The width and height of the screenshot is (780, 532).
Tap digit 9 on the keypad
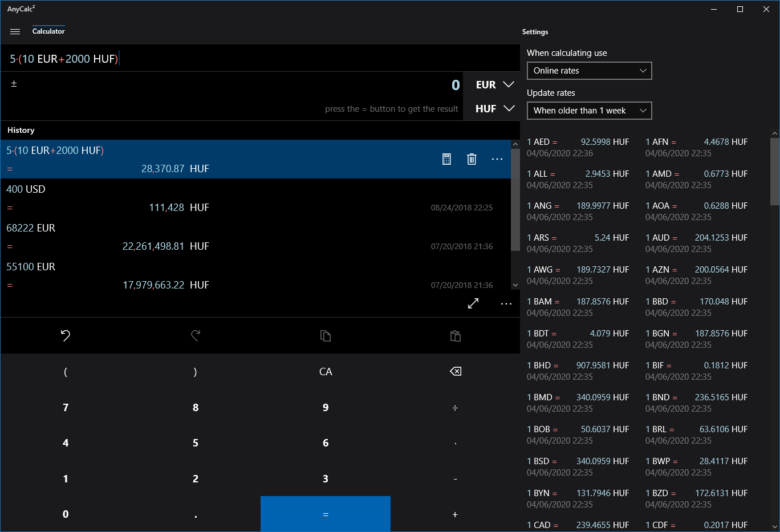(326, 408)
